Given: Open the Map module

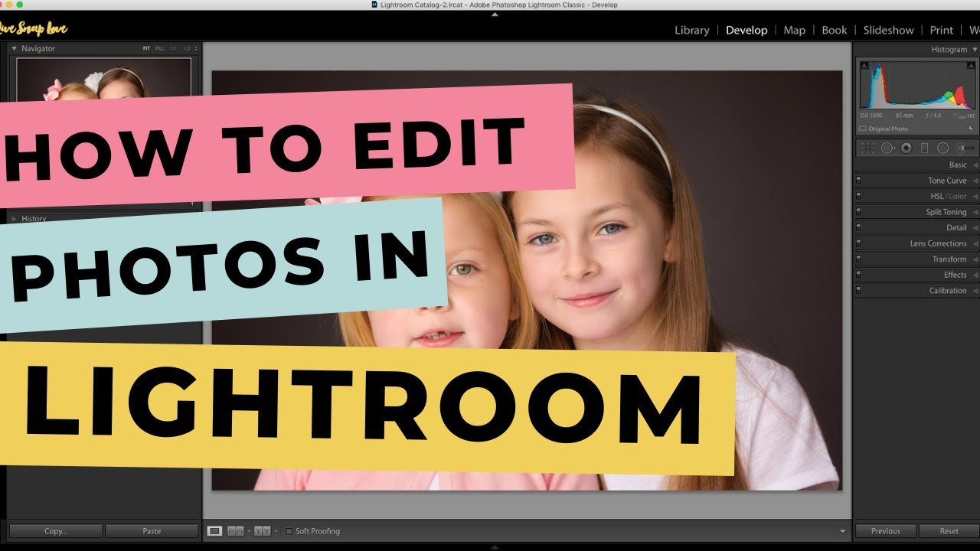Looking at the screenshot, I should click(794, 30).
